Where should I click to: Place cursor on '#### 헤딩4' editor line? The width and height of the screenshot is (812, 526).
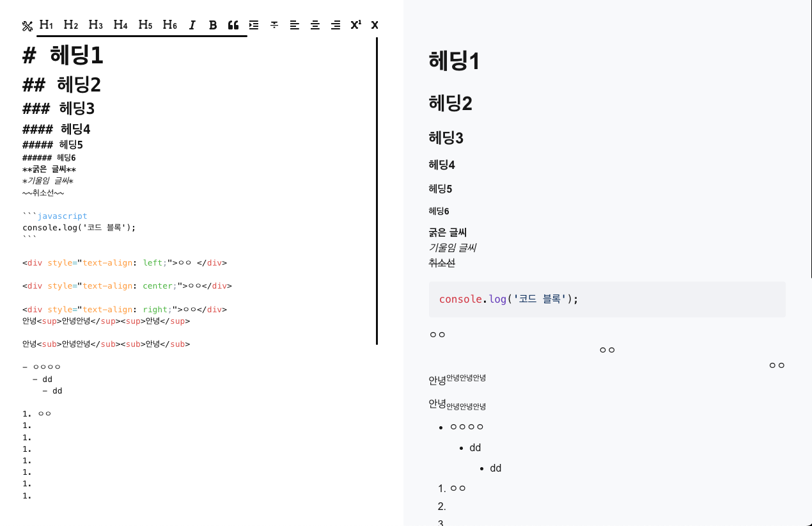pos(56,129)
